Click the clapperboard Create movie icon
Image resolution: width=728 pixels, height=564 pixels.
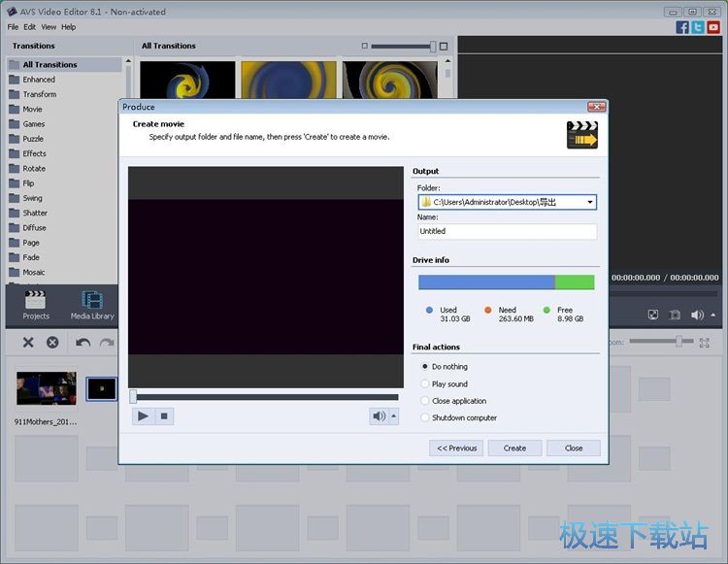(x=582, y=135)
